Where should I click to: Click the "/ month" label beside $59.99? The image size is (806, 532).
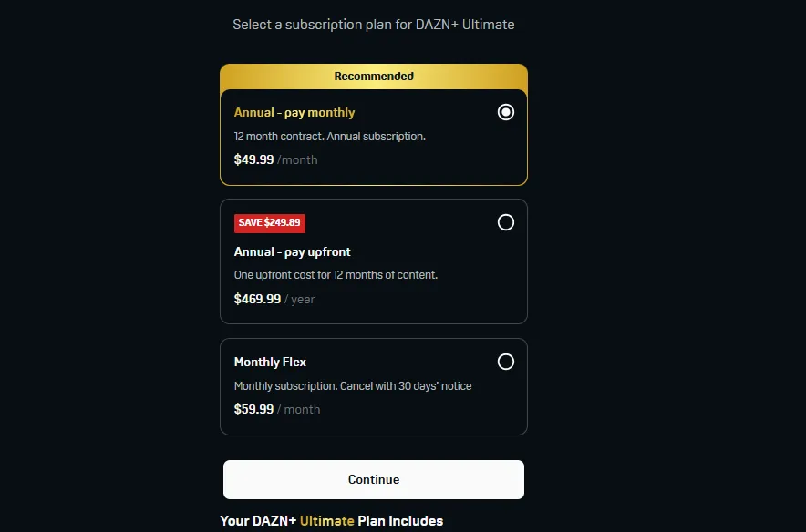tap(298, 409)
